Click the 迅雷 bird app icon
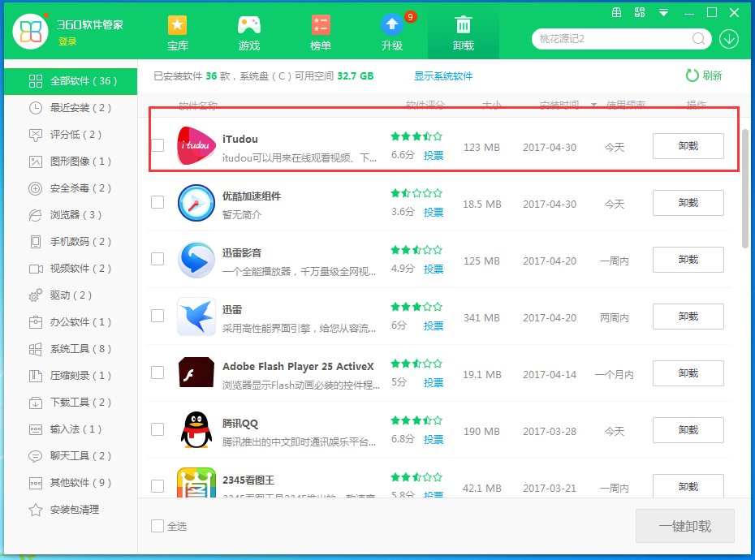 click(x=196, y=317)
